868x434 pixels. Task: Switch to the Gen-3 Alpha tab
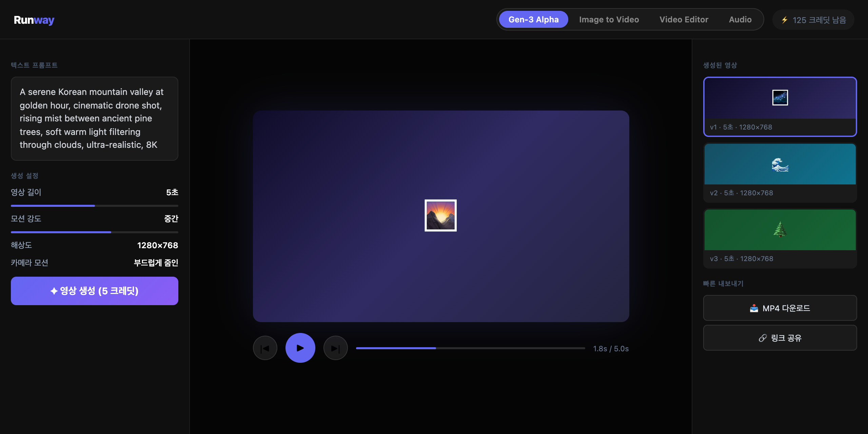point(533,20)
